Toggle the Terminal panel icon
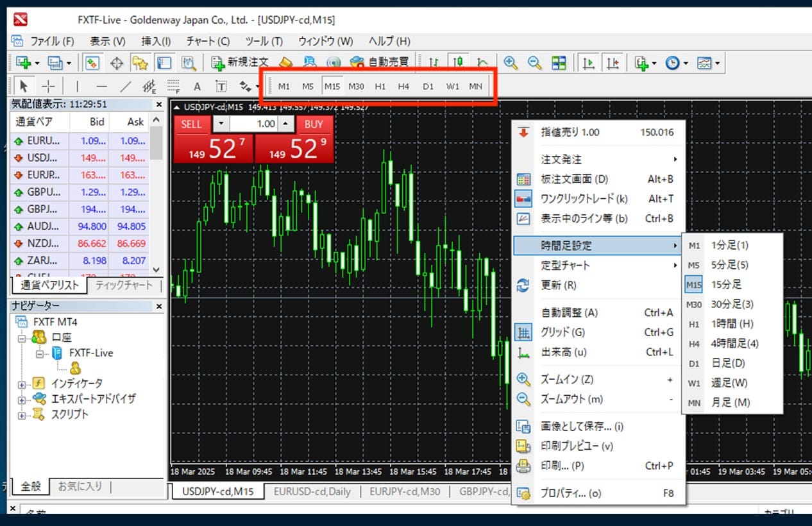 click(x=164, y=62)
